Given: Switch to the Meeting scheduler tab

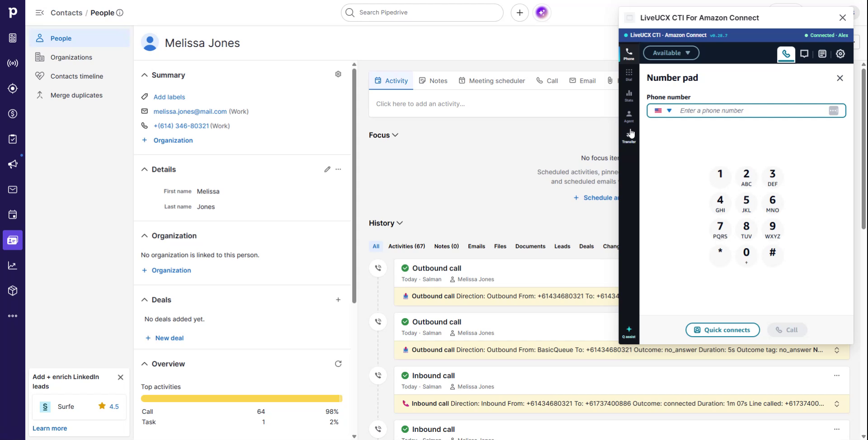Looking at the screenshot, I should pyautogui.click(x=492, y=81).
